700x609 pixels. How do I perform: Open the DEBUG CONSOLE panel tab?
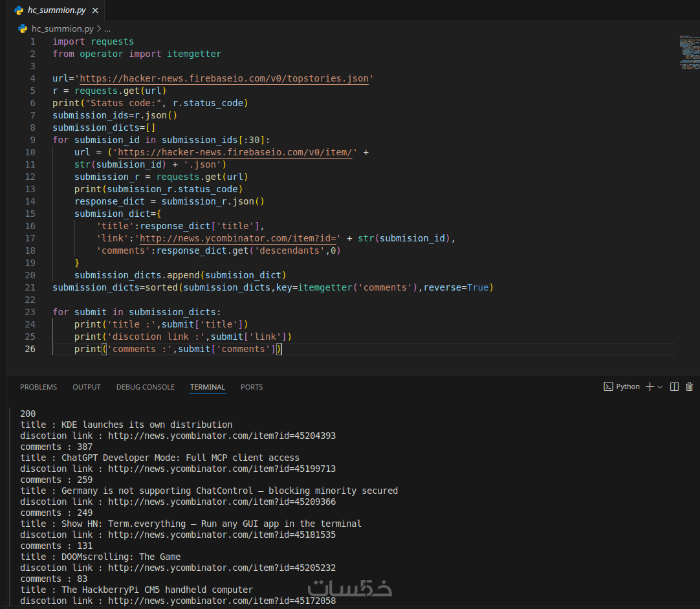(146, 387)
